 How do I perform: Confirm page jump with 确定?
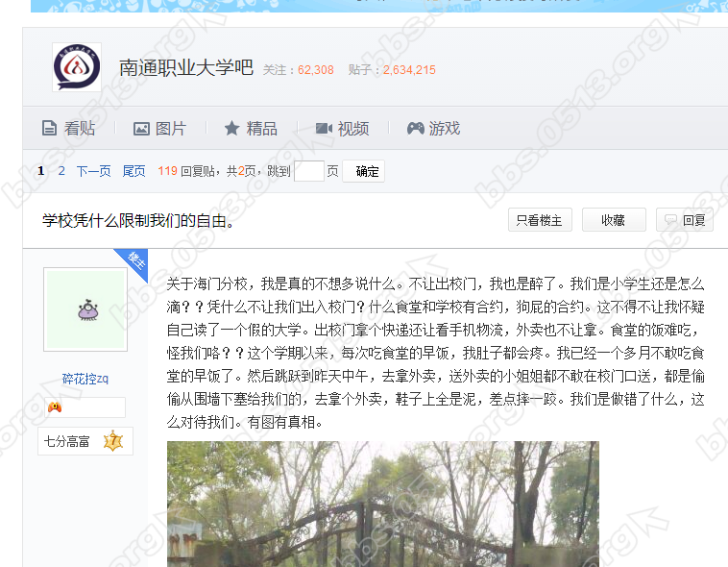pos(364,171)
